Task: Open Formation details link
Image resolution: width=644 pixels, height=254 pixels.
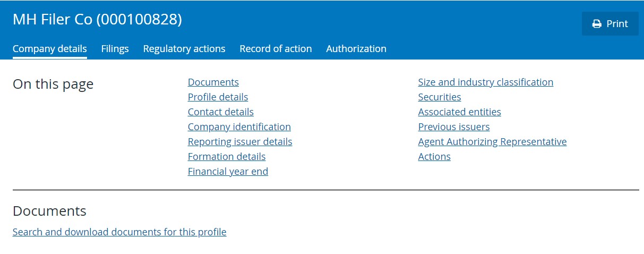Action: coord(227,157)
